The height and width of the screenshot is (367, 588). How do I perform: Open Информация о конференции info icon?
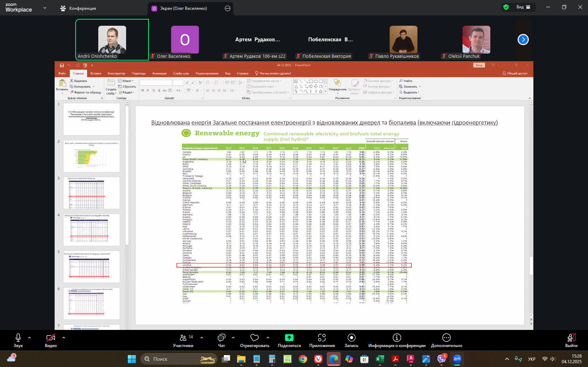[x=396, y=338]
